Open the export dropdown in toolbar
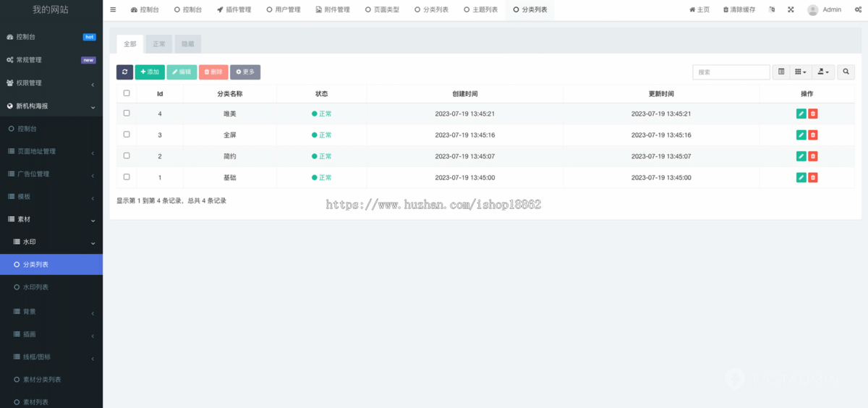This screenshot has height=408, width=868. [x=823, y=72]
